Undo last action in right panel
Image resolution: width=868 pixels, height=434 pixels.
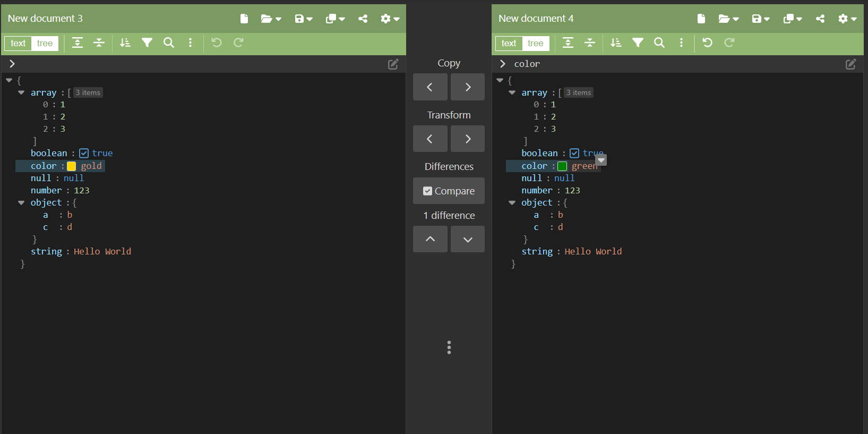coord(708,42)
